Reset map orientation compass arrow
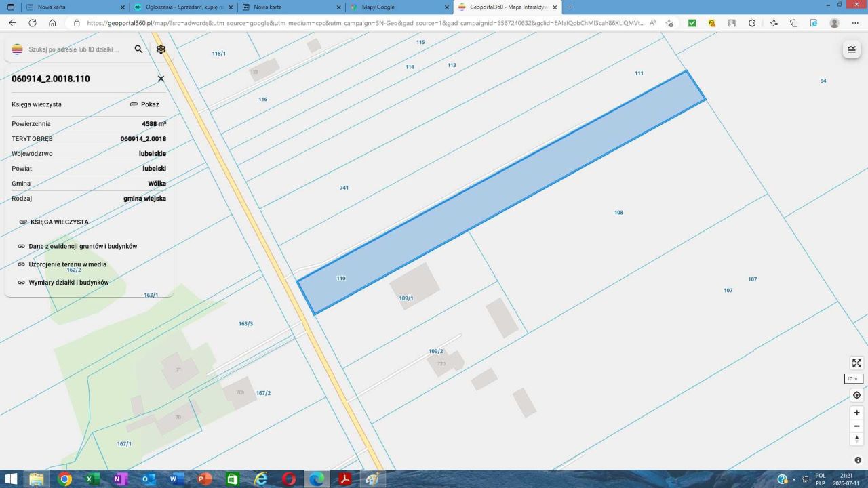Image resolution: width=868 pixels, height=488 pixels. pos(856,439)
